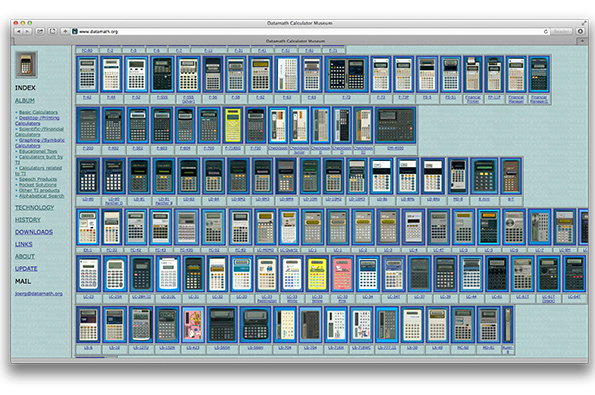Open the first calculator thumbnail in the top row
595x395 pixels.
click(x=87, y=74)
